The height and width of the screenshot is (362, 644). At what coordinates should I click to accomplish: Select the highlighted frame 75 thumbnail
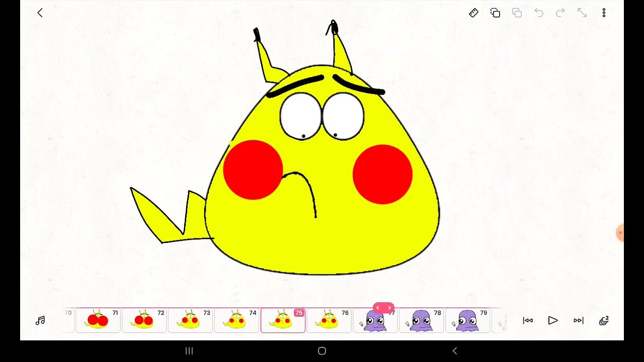[283, 320]
